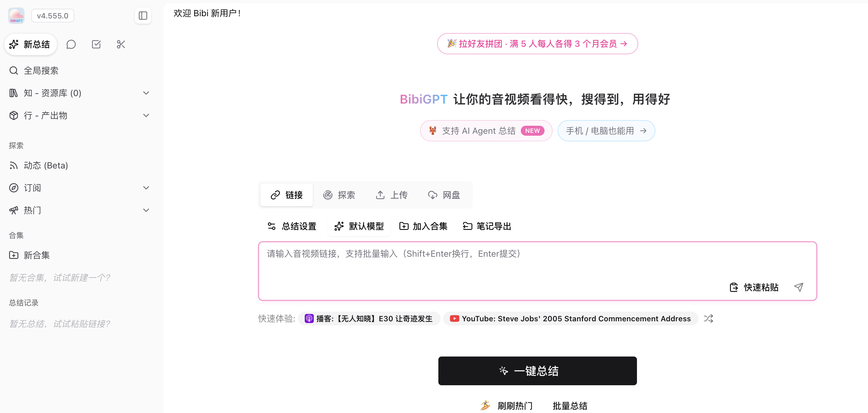Image resolution: width=868 pixels, height=413 pixels.
Task: Click the cloud download 网盘 icon
Action: (433, 195)
